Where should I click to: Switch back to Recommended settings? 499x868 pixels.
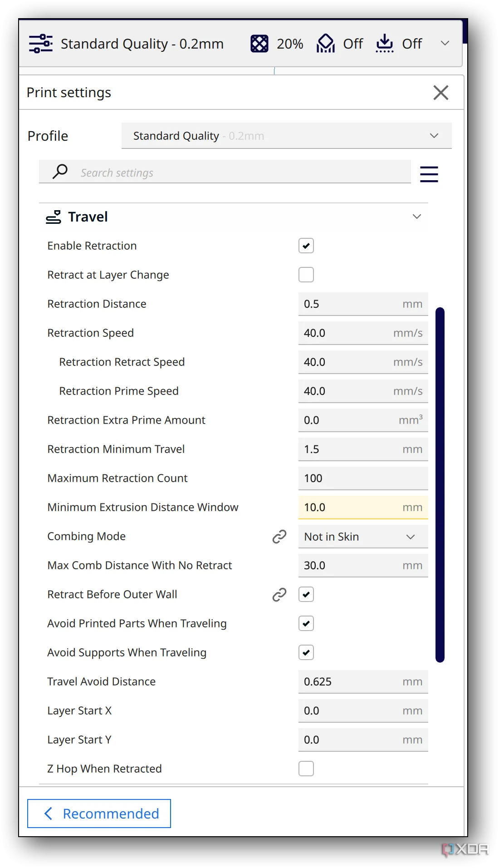(99, 814)
